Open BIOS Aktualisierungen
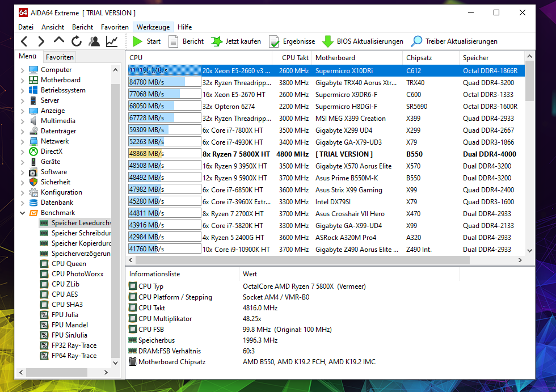This screenshot has height=392, width=556. pyautogui.click(x=363, y=41)
